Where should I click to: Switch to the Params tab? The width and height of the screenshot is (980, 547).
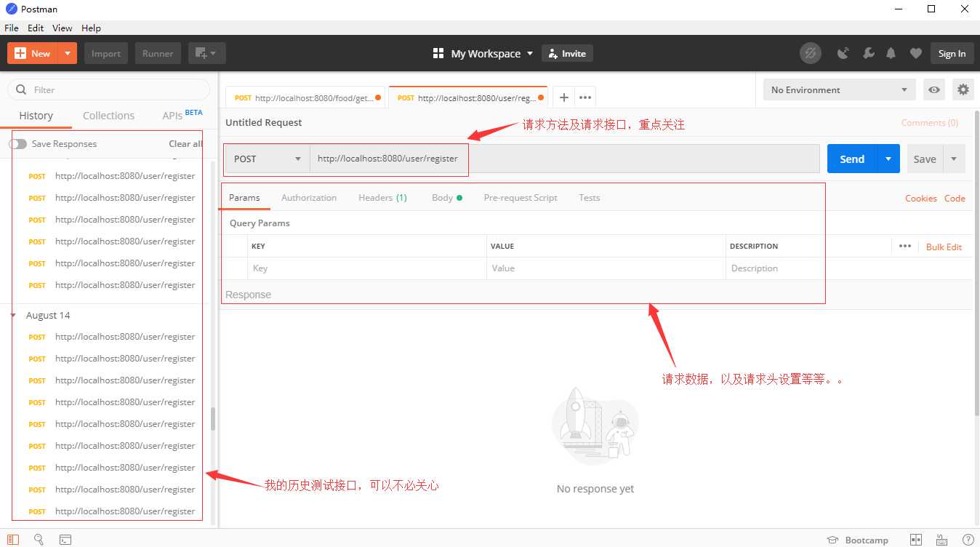point(244,197)
